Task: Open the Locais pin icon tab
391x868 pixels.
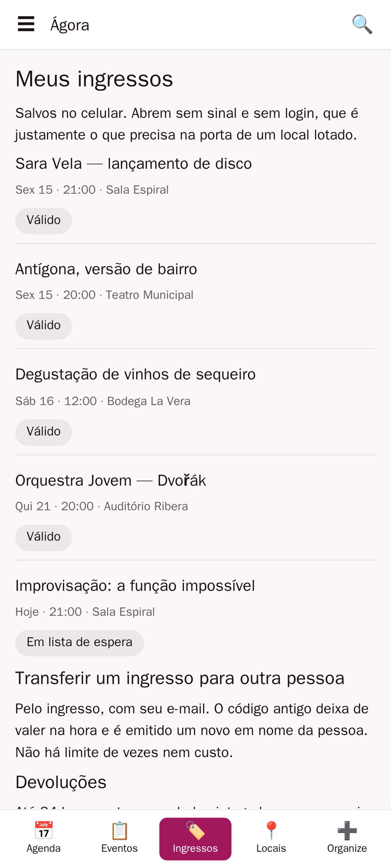Action: point(271,839)
